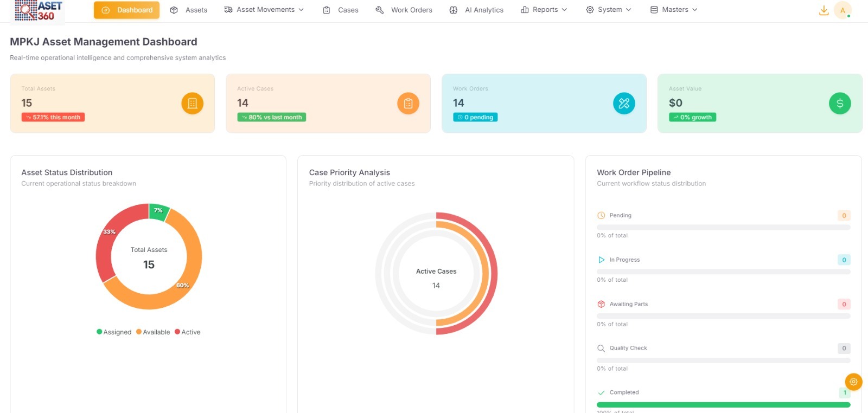Screen dimensions: 868x413
Task: Click the Dashboard button
Action: tap(127, 10)
